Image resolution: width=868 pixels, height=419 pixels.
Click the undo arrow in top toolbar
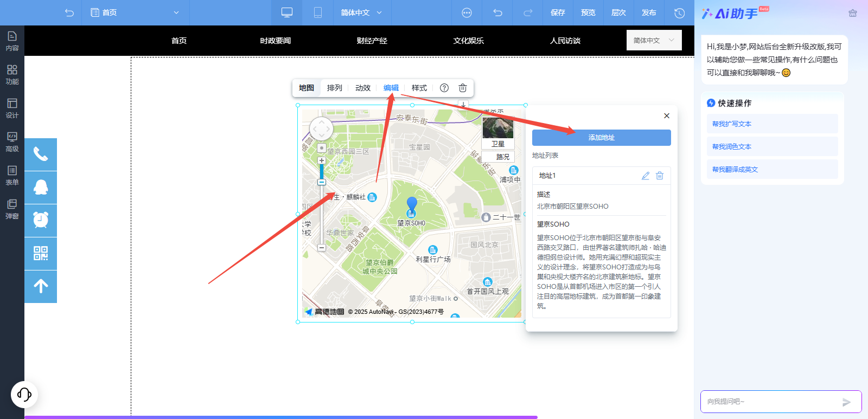(x=497, y=12)
